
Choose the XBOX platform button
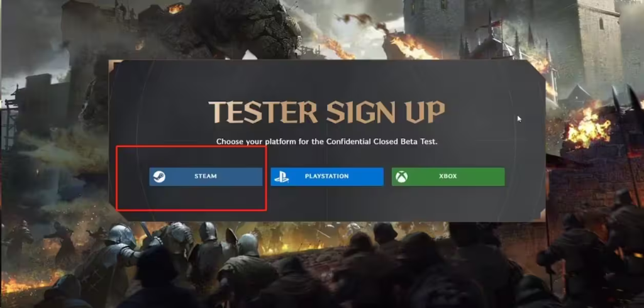[448, 177]
